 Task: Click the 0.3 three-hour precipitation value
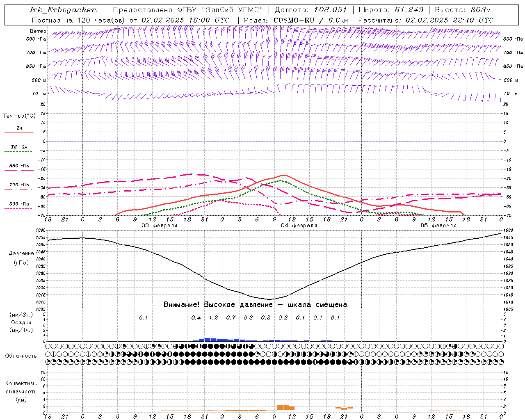pyautogui.click(x=248, y=317)
